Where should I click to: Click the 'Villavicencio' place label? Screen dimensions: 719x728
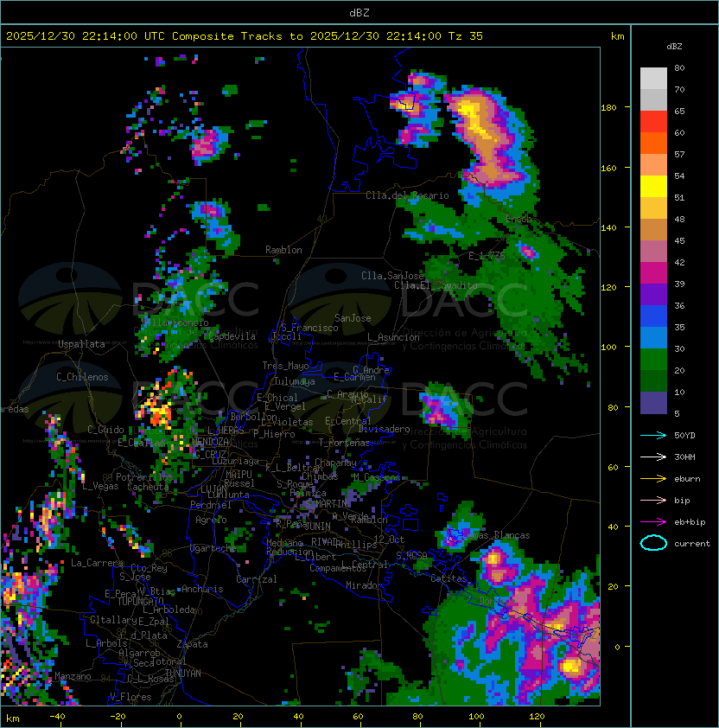click(175, 322)
